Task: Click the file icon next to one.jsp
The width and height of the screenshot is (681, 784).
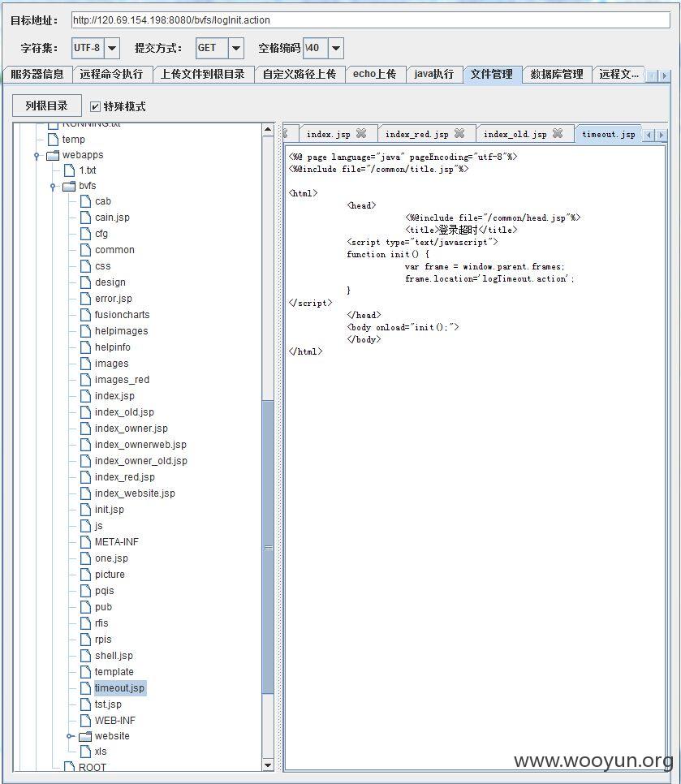Action: tap(85, 558)
